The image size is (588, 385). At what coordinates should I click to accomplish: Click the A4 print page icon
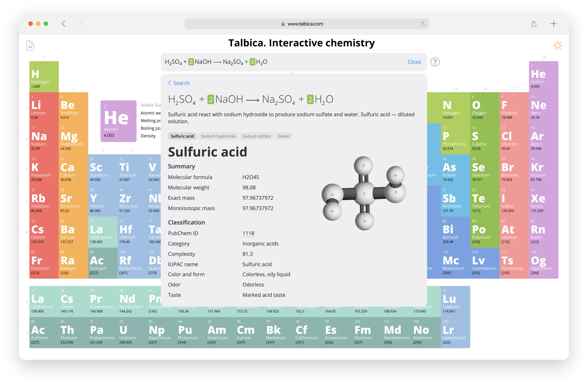click(30, 45)
